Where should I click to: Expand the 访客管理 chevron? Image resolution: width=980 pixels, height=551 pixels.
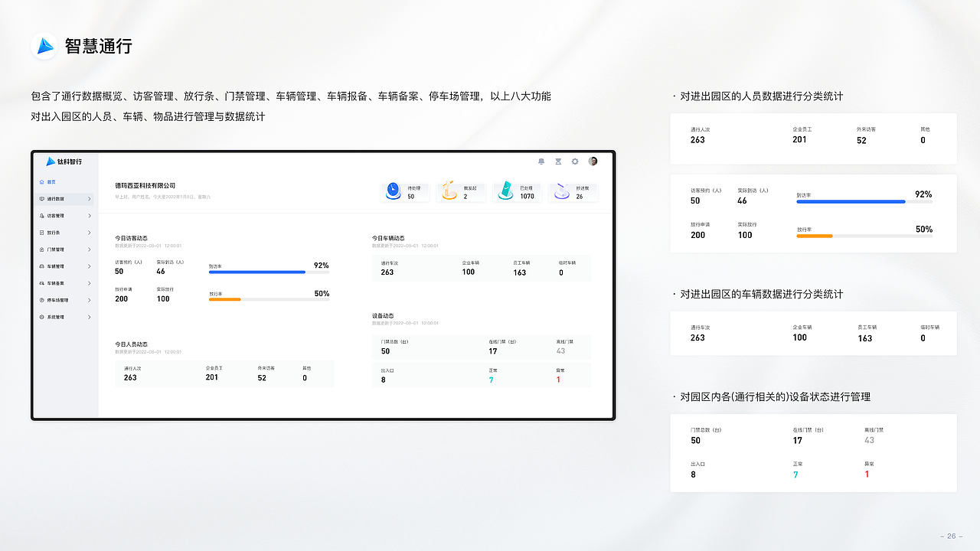point(90,216)
